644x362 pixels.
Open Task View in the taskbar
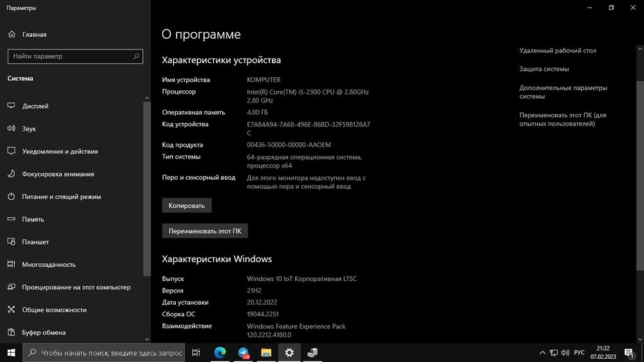(x=196, y=352)
